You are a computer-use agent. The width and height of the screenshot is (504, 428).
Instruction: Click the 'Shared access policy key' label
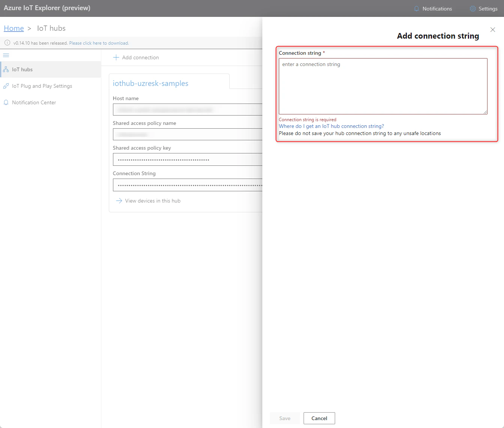click(x=142, y=148)
